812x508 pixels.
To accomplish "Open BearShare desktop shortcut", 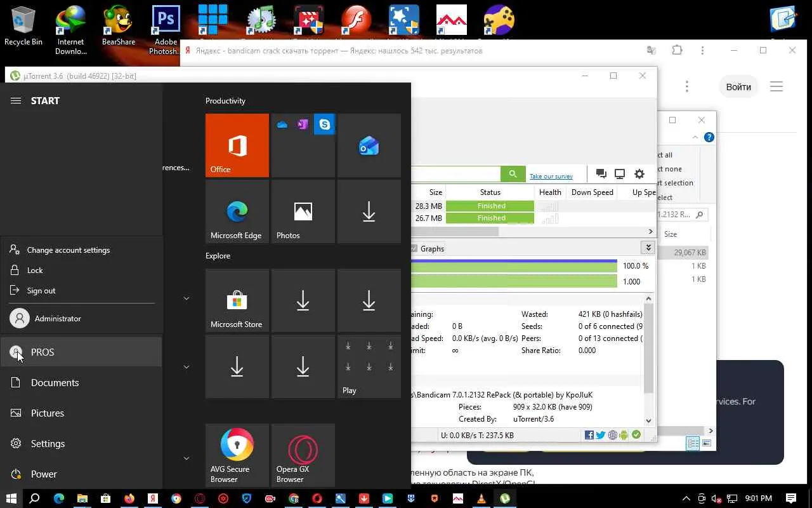I will coord(119,27).
